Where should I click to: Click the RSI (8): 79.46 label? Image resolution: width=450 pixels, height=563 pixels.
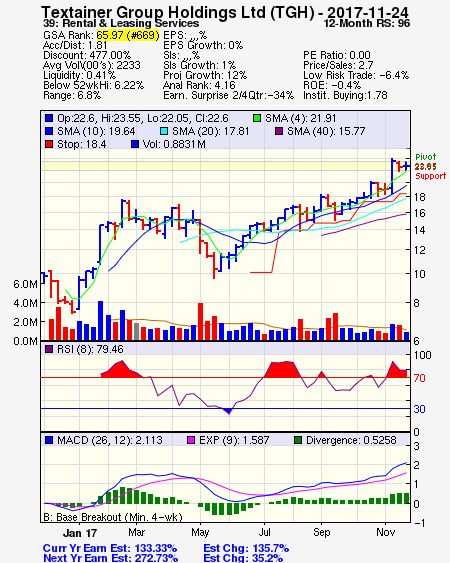(x=90, y=349)
